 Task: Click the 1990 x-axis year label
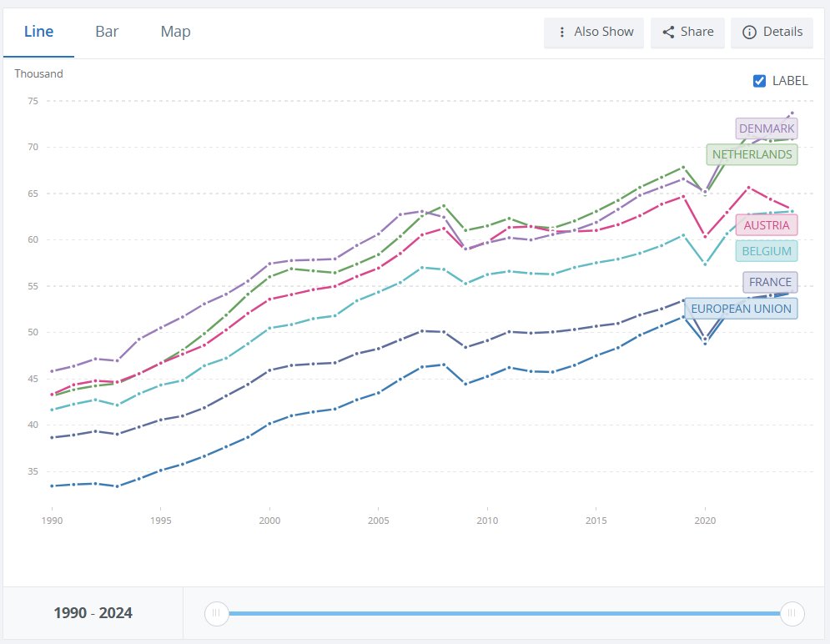click(52, 521)
